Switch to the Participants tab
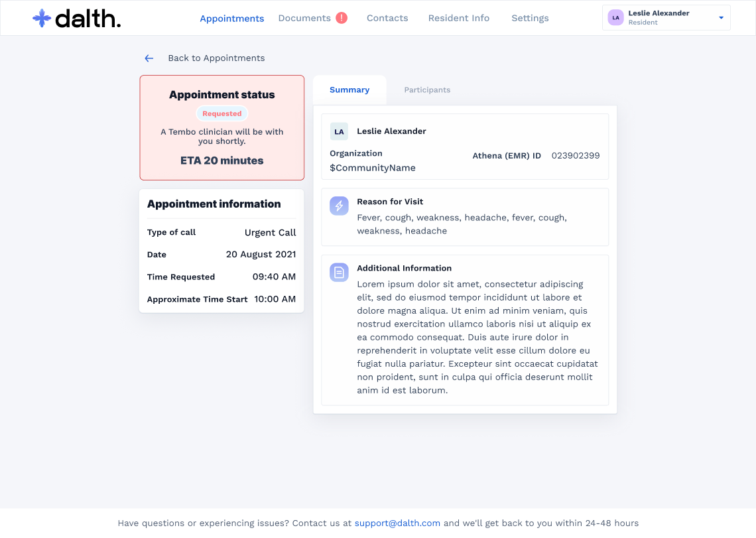Image resolution: width=756 pixels, height=538 pixels. 427,90
